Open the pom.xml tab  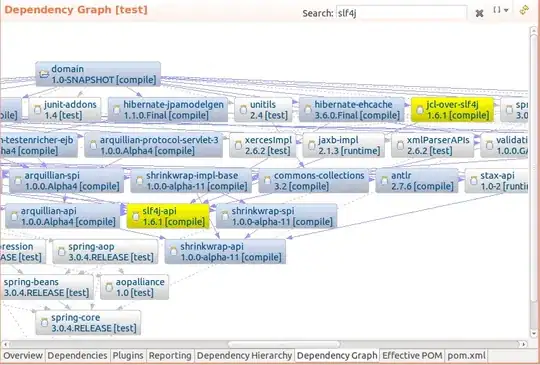[x=466, y=356]
